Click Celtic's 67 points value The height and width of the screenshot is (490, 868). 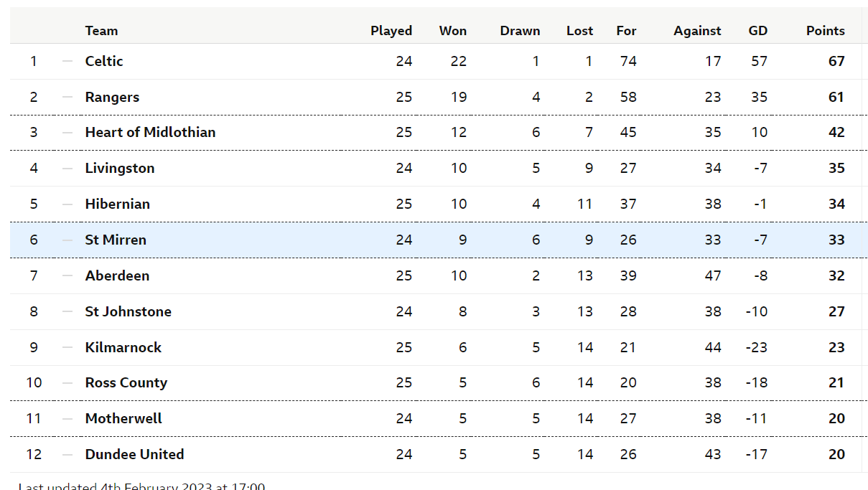tap(836, 61)
